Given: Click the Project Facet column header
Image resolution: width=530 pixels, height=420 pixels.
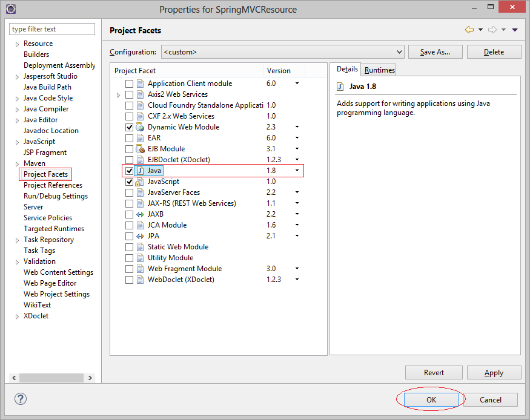Looking at the screenshot, I should (187, 71).
